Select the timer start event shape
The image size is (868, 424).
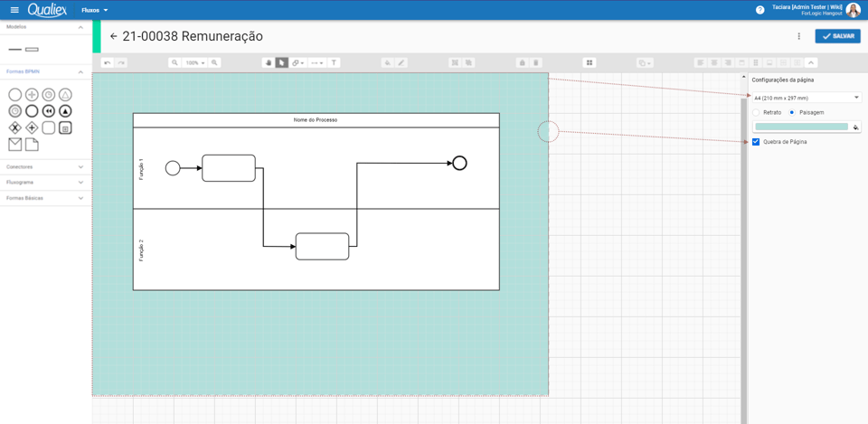pos(49,95)
